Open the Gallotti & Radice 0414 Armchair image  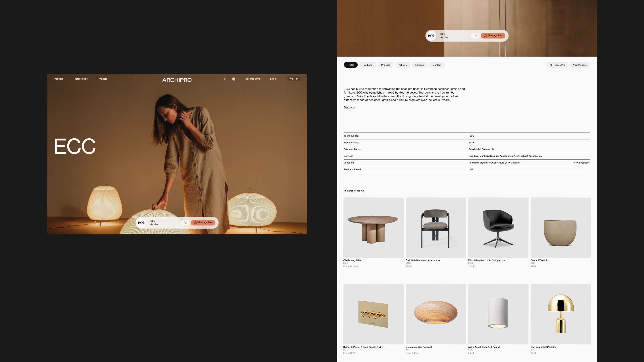pos(436,228)
